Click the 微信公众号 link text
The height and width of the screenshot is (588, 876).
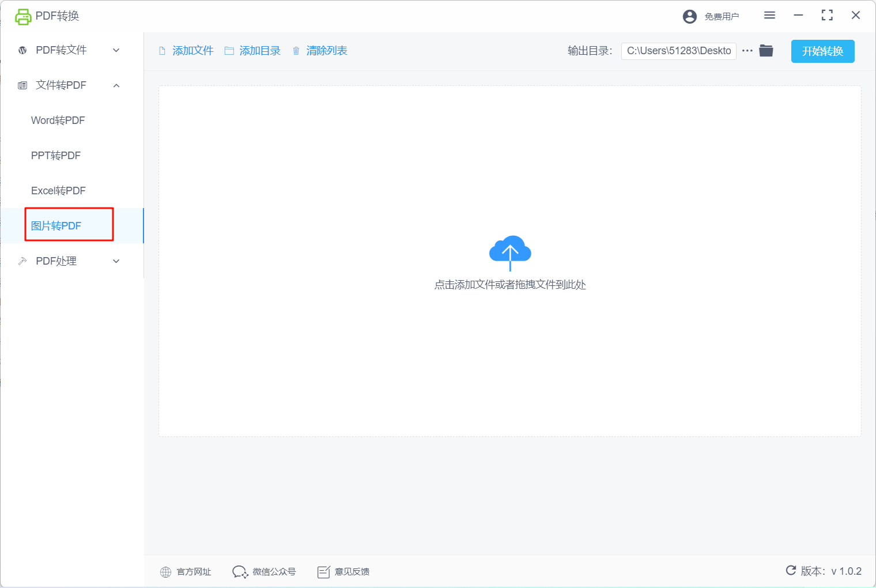(274, 572)
